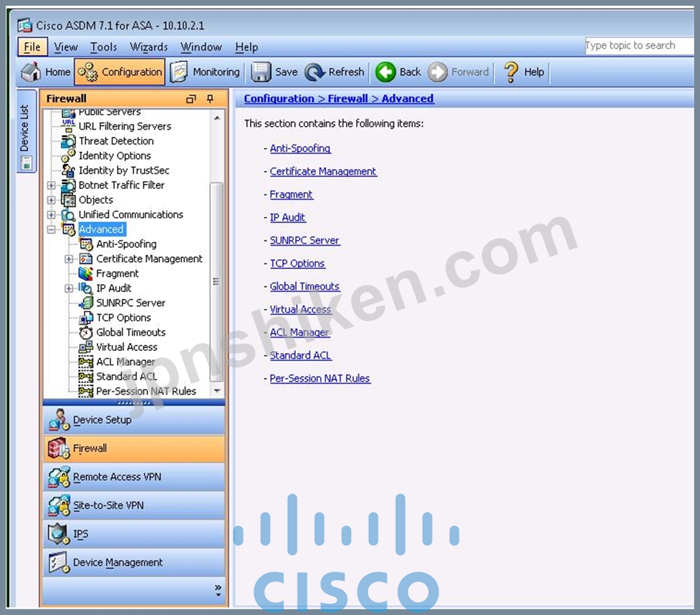Click the Virtual Access tree icon
Screen dimensions: 700x615
coord(86,347)
